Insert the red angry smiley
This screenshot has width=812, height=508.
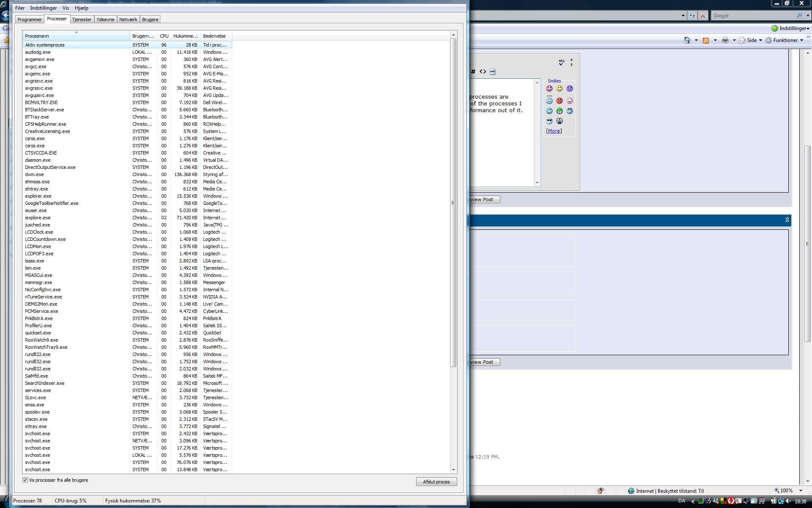click(560, 101)
